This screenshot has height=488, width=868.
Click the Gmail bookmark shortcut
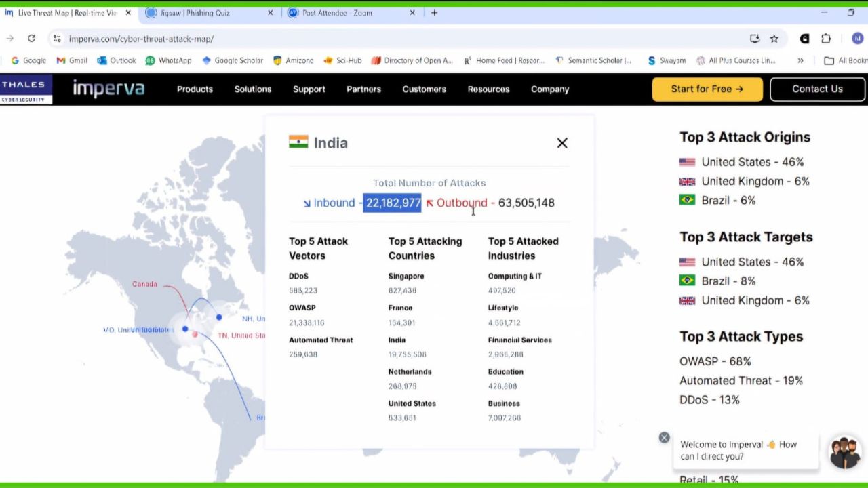(x=72, y=60)
